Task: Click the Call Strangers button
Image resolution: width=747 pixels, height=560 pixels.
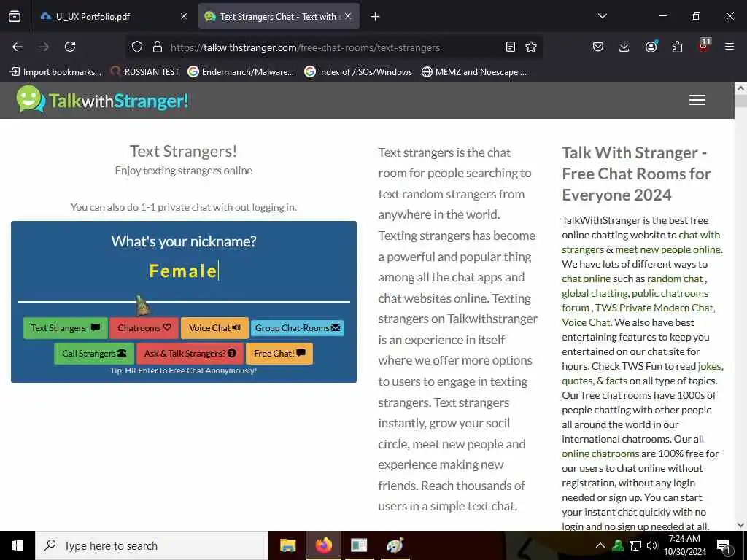Action: pos(94,354)
